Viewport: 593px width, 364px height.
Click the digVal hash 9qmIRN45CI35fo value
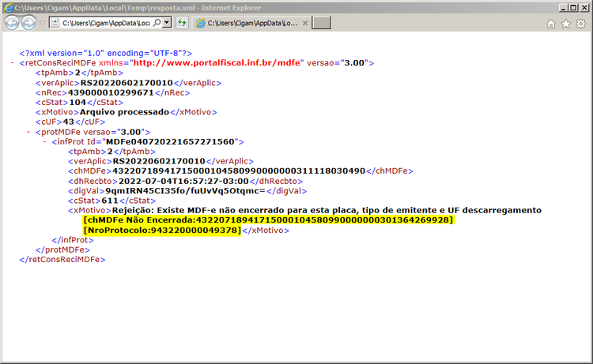point(185,191)
